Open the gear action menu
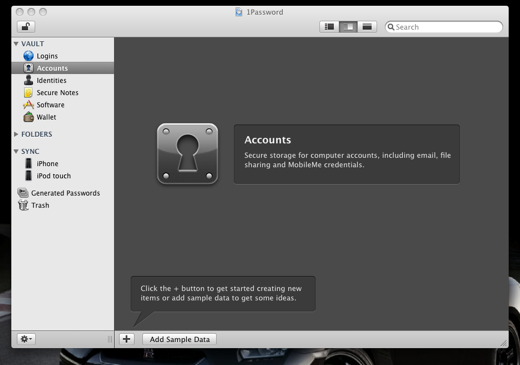520x365 pixels. (26, 339)
